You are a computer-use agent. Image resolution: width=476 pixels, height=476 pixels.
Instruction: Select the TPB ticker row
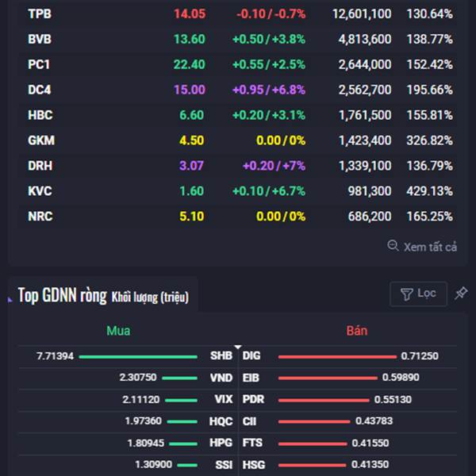(238, 14)
